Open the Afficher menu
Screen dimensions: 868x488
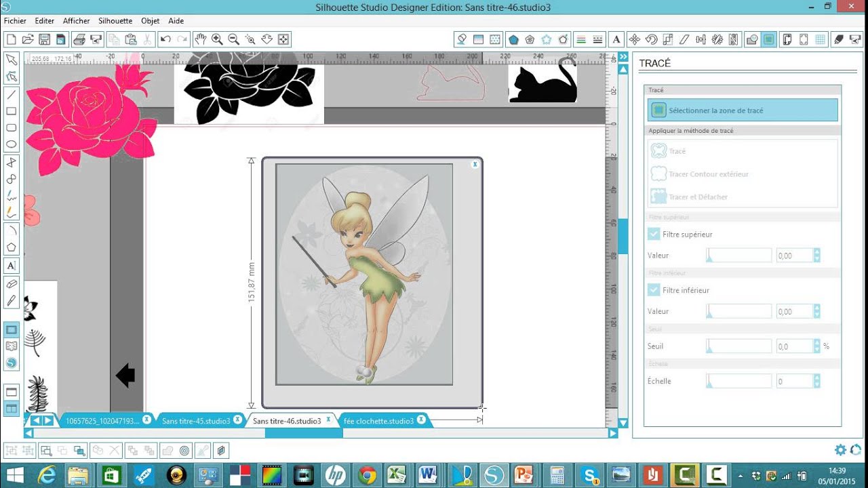click(x=77, y=21)
